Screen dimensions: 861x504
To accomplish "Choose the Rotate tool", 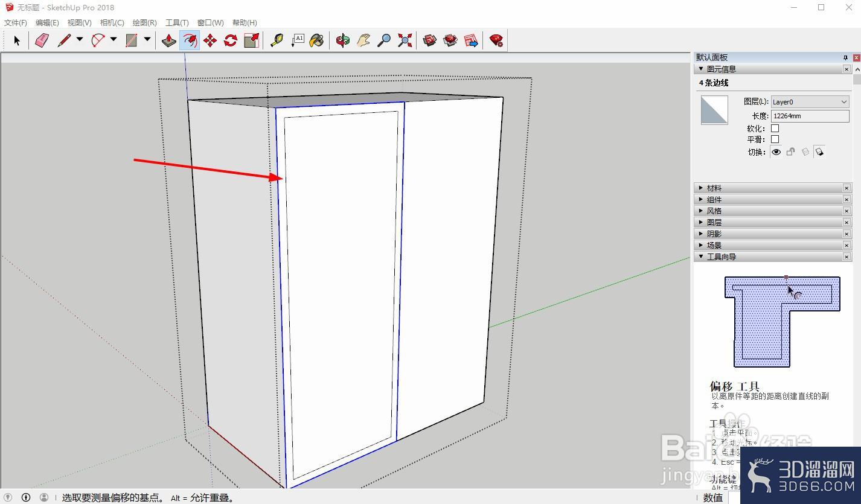I will [231, 40].
